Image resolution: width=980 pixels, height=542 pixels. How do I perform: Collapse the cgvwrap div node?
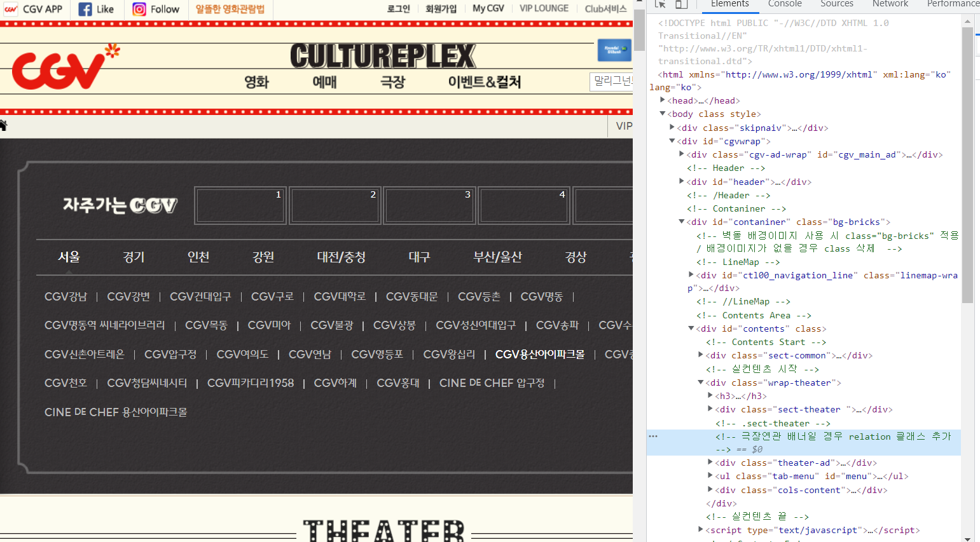[x=672, y=140]
